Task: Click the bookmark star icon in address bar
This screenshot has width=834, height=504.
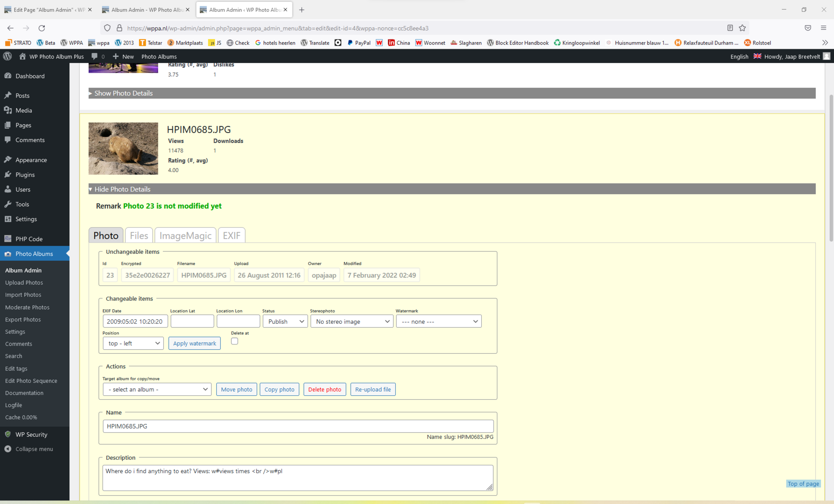Action: [x=742, y=28]
